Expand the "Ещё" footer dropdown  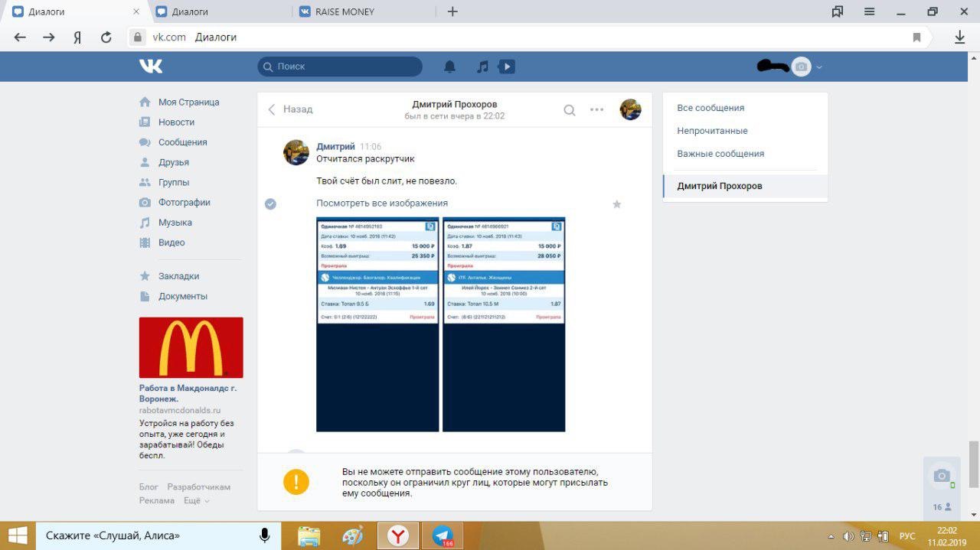pyautogui.click(x=196, y=500)
